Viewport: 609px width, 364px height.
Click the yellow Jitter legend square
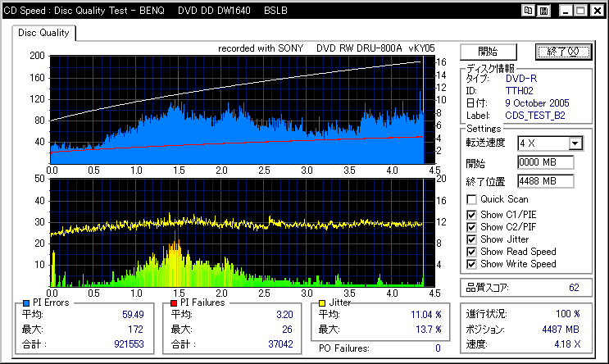(x=322, y=303)
